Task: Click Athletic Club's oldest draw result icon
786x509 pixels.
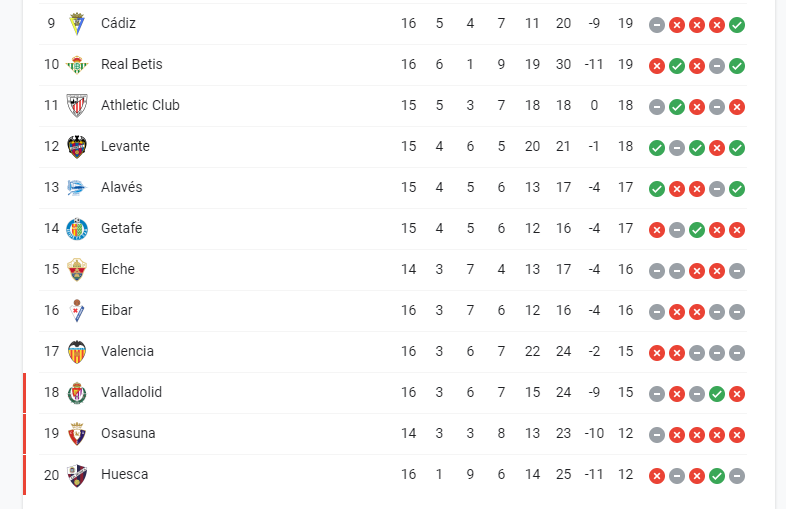Action: (x=657, y=107)
